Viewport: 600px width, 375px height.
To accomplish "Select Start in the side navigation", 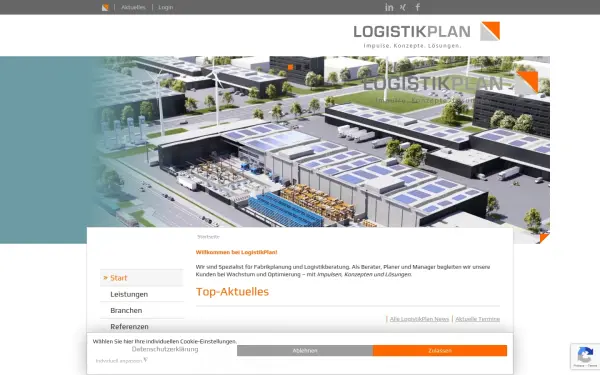I will pyautogui.click(x=142, y=278).
